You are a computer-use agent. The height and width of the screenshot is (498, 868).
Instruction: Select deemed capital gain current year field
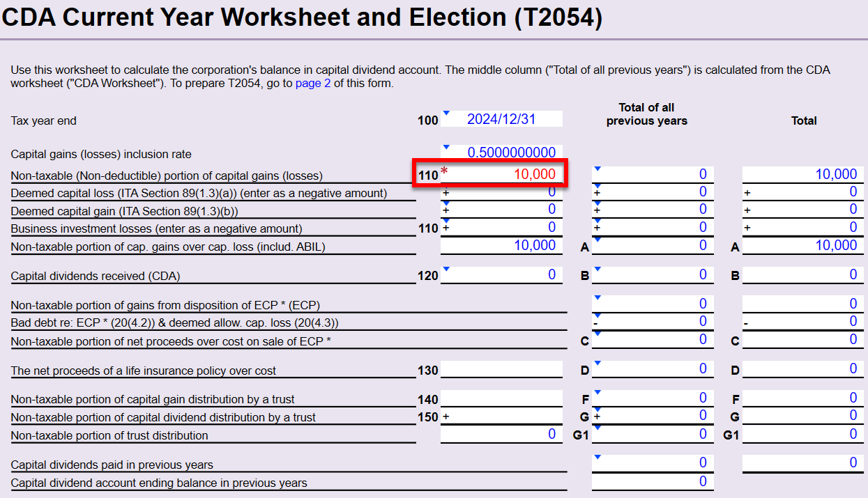pyautogui.click(x=501, y=209)
